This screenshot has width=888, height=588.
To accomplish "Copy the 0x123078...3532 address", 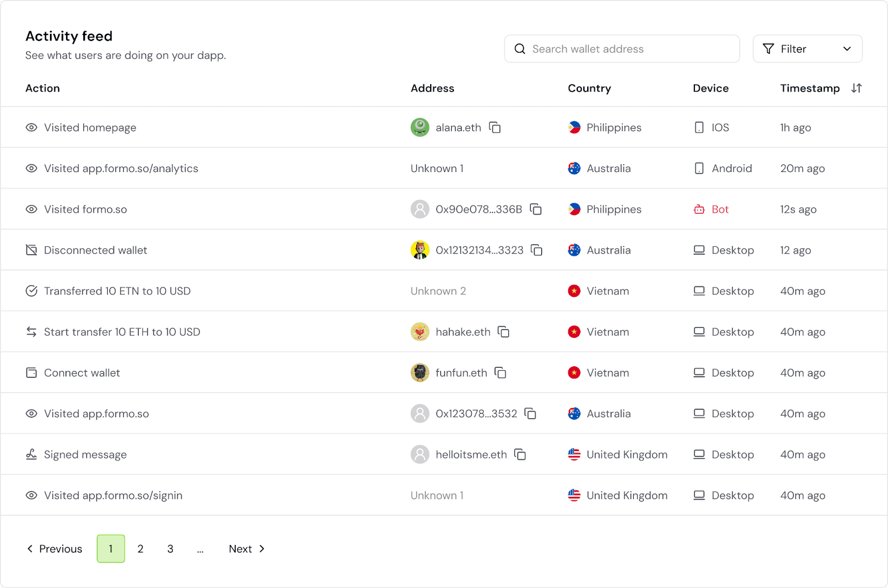I will [530, 414].
